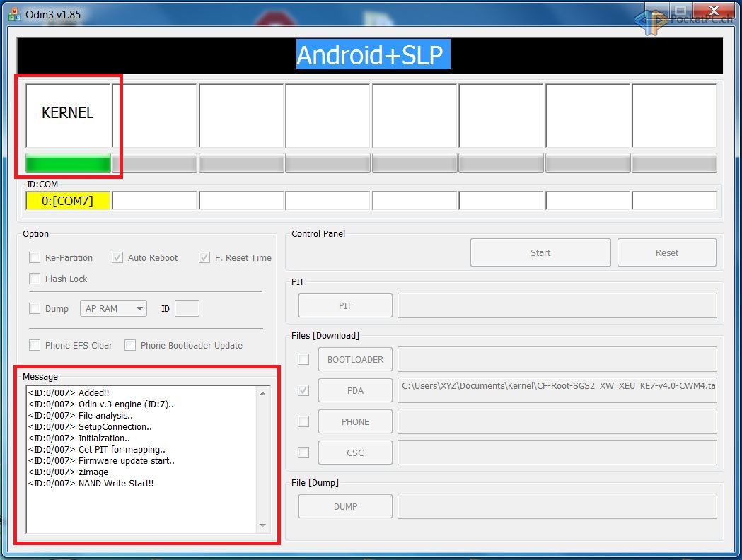
Task: Click the PDA file path field
Action: (x=557, y=391)
